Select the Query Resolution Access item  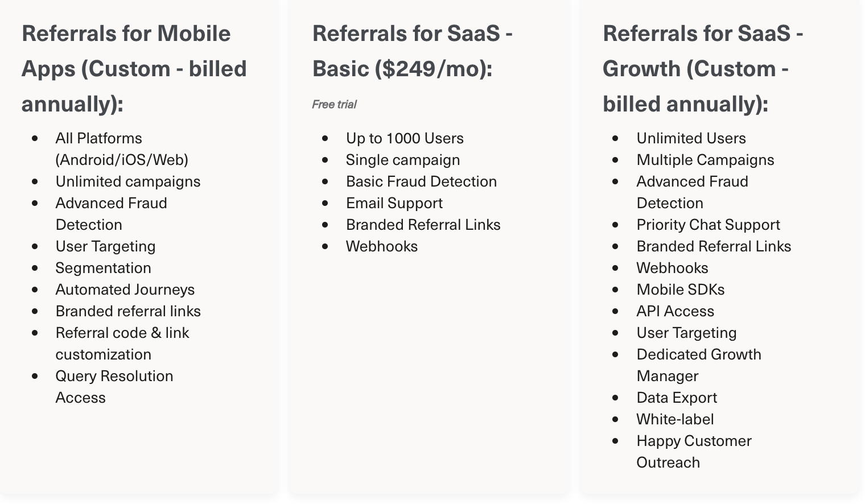click(114, 387)
